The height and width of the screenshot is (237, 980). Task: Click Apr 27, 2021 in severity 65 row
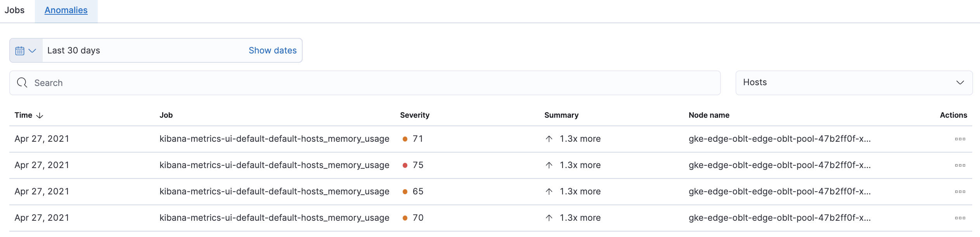42,191
